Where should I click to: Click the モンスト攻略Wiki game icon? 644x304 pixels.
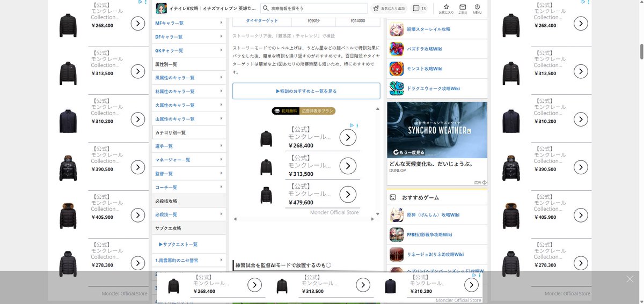[397, 69]
